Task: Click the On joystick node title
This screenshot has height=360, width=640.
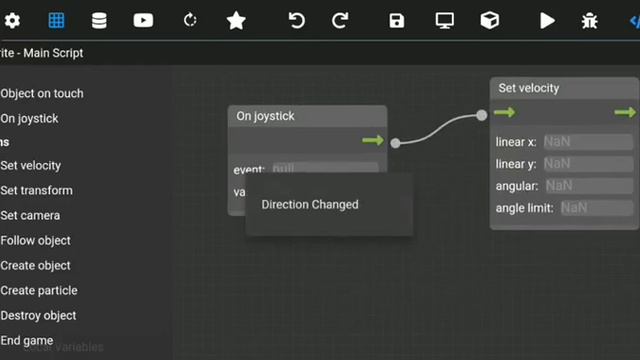Action: [265, 116]
